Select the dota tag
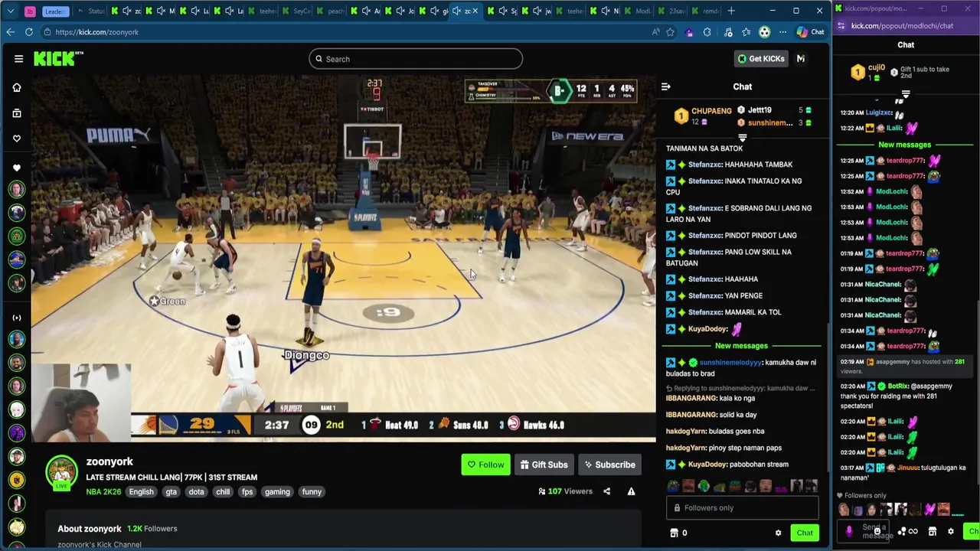Viewport: 980px width, 551px height. click(x=196, y=492)
